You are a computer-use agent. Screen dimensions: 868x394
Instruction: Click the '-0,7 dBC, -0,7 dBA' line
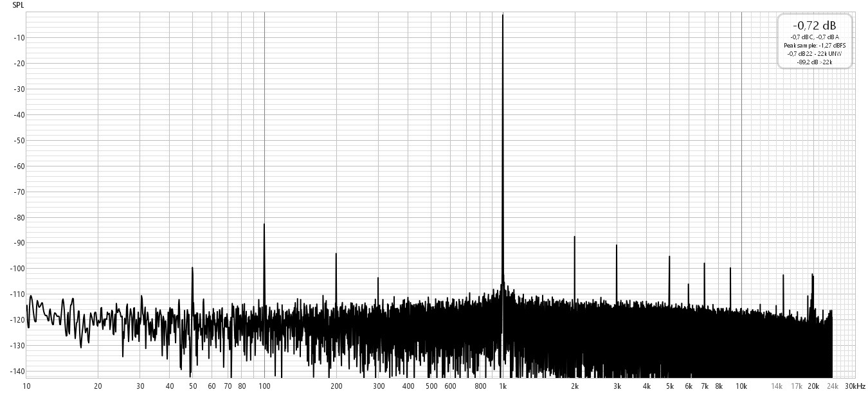[x=815, y=37]
